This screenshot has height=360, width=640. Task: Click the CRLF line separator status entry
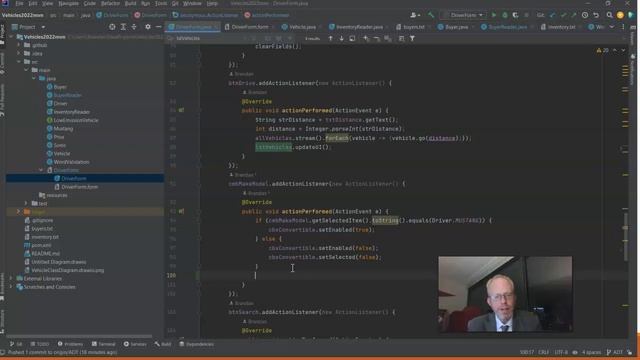(543, 352)
